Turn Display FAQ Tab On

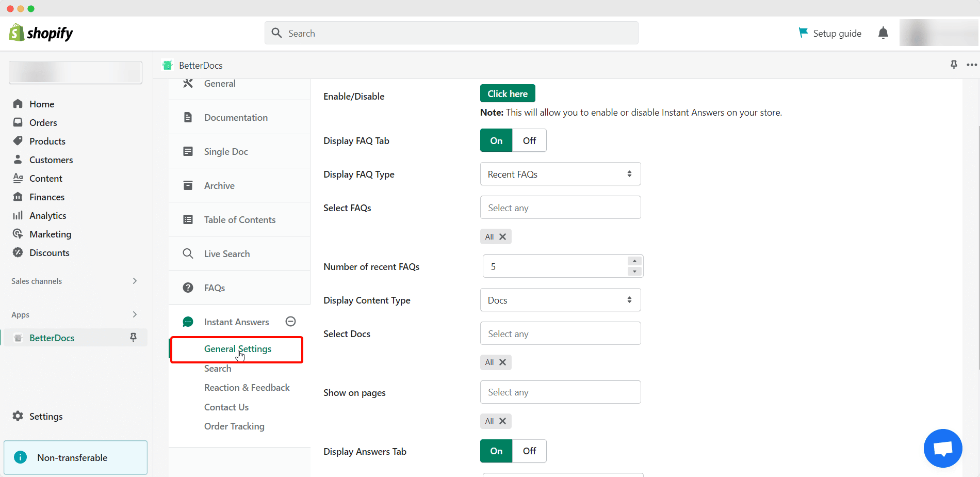(496, 140)
